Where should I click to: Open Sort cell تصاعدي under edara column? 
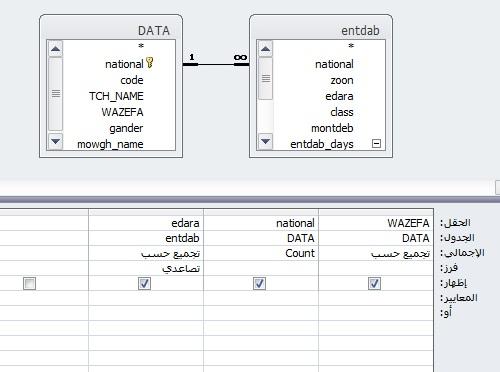pos(146,268)
